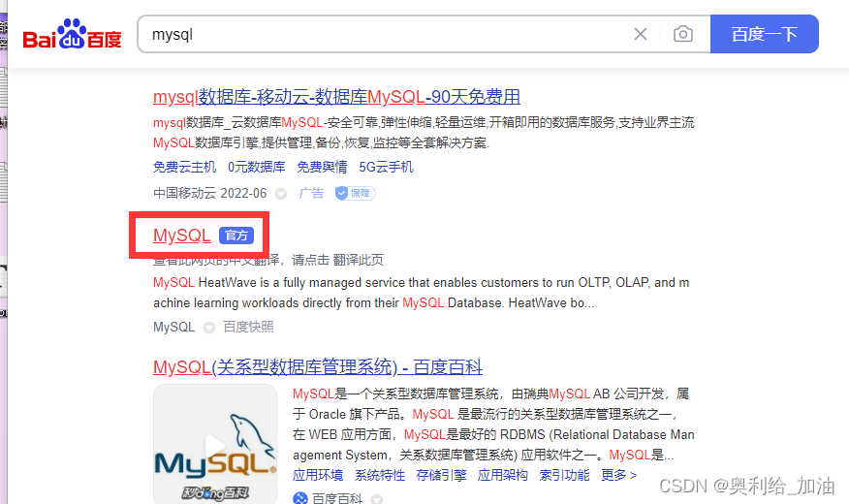This screenshot has height=504, width=849.
Task: Play the MySQL dolphin logo video thumbnail
Action: 215,444
